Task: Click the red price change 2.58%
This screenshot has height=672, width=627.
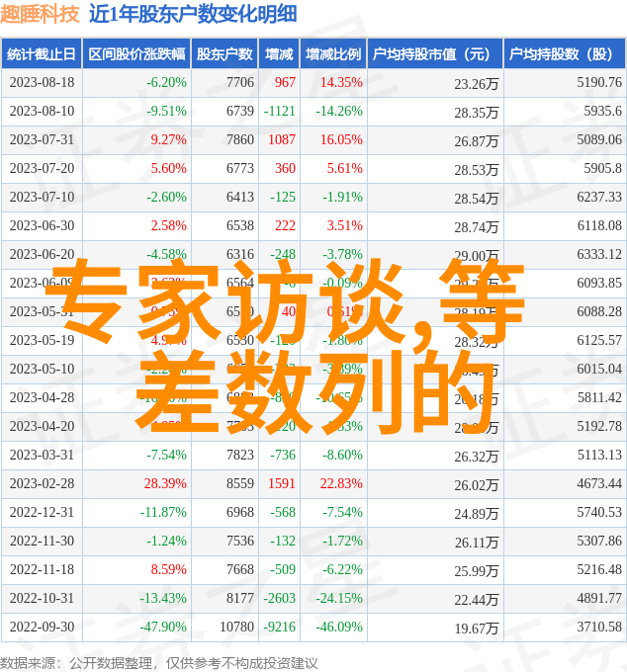Action: tap(168, 226)
